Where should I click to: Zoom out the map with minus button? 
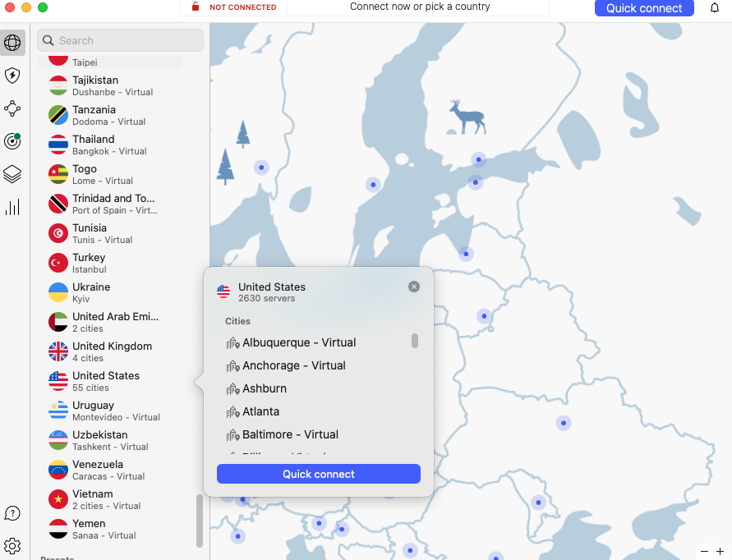pos(704,552)
